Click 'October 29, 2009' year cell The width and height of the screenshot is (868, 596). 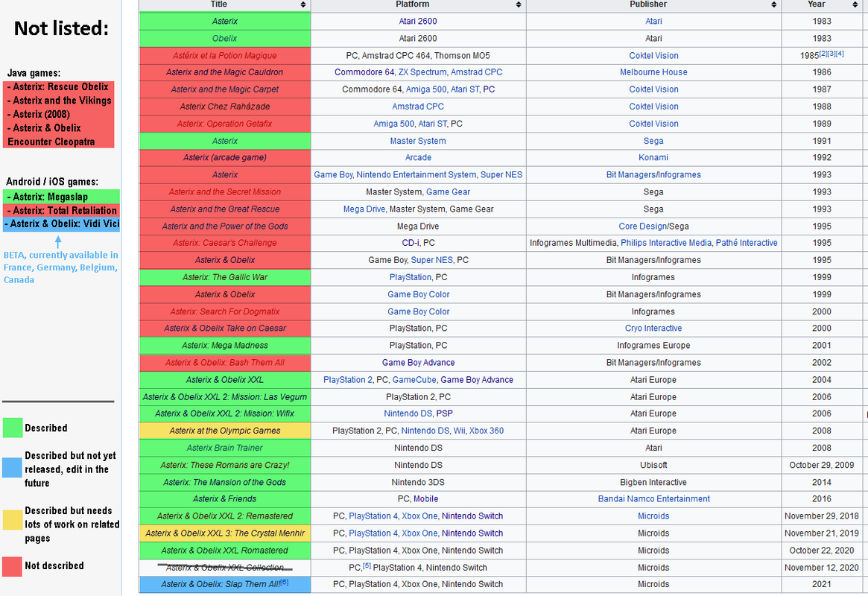pyautogui.click(x=822, y=465)
